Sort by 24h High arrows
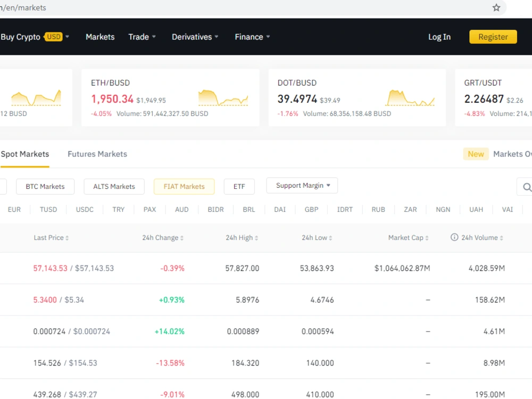 click(x=256, y=238)
